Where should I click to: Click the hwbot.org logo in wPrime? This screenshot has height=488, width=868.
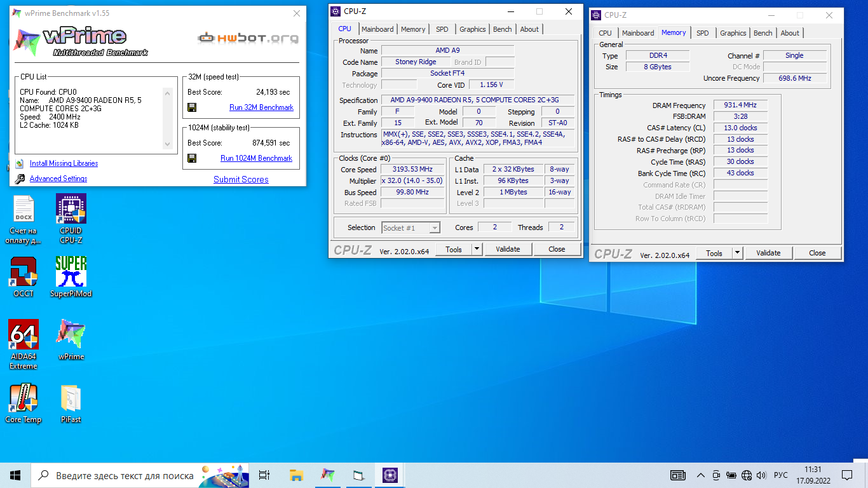(248, 38)
